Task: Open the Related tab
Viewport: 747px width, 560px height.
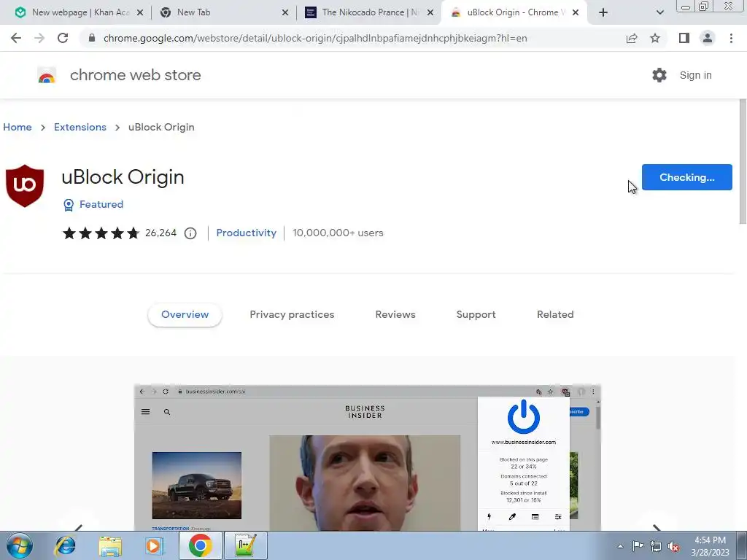Action: pos(555,315)
